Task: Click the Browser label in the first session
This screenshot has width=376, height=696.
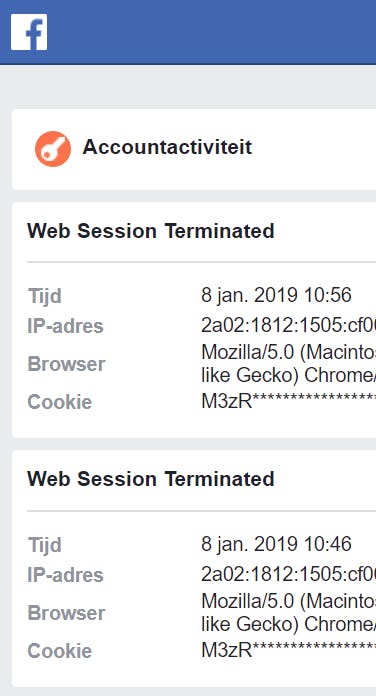Action: [67, 364]
